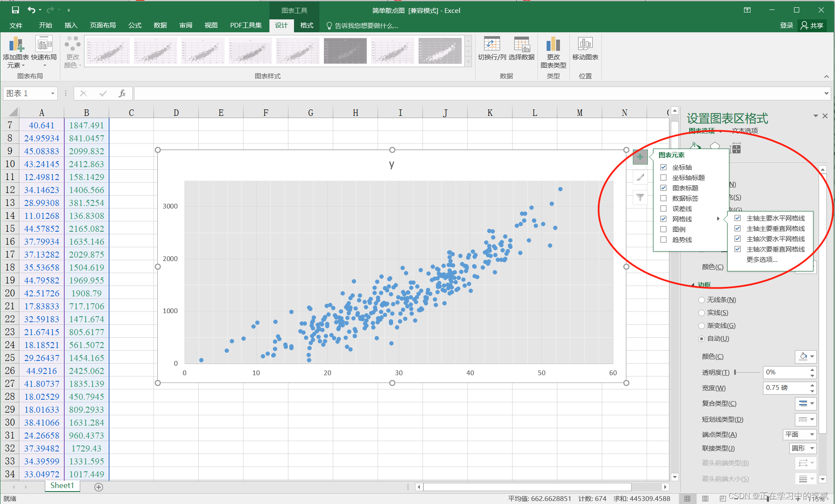
Task: Open Change Colors palette
Action: click(x=72, y=52)
